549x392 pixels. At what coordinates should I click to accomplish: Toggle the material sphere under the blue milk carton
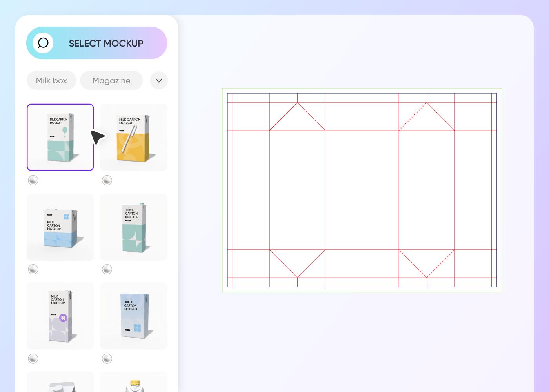pyautogui.click(x=33, y=269)
